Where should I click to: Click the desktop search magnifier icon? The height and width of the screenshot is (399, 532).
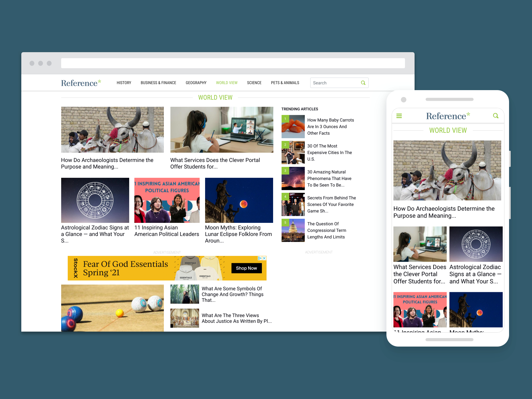tap(363, 83)
